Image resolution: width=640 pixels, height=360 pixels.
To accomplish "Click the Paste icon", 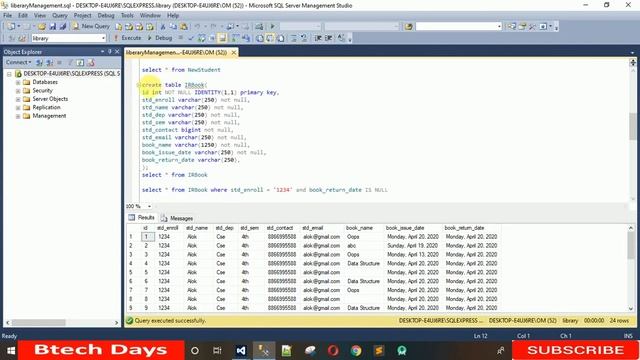I will click(184, 26).
